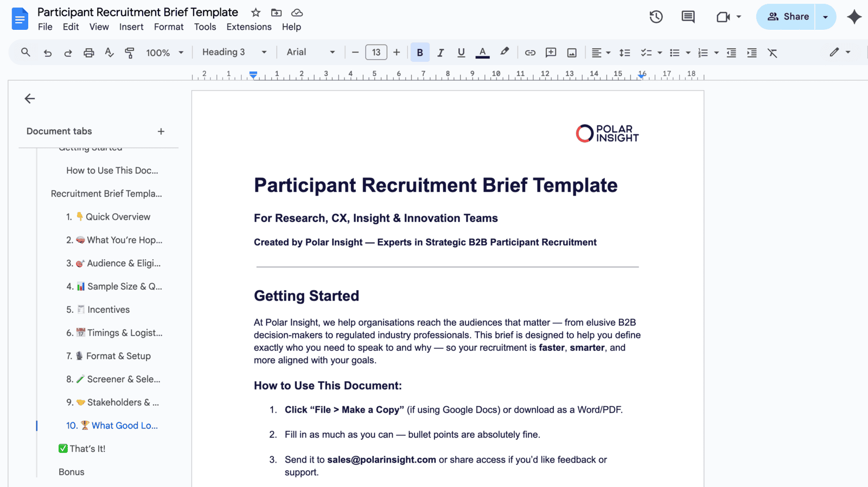Screen dimensions: 868x487
Task: Open text alignment dropdown
Action: 601,53
